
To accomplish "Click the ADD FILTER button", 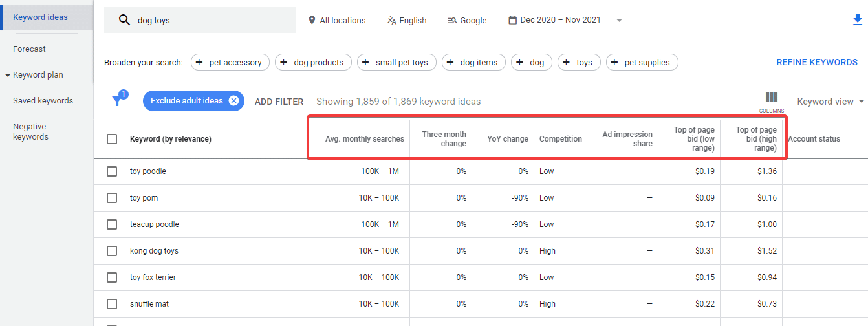I will (x=279, y=102).
